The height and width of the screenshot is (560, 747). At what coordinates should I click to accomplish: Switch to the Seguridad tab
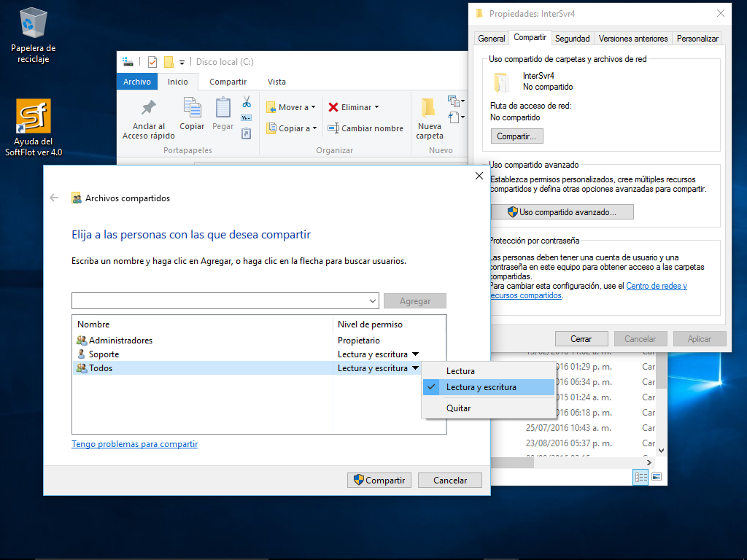(x=572, y=39)
